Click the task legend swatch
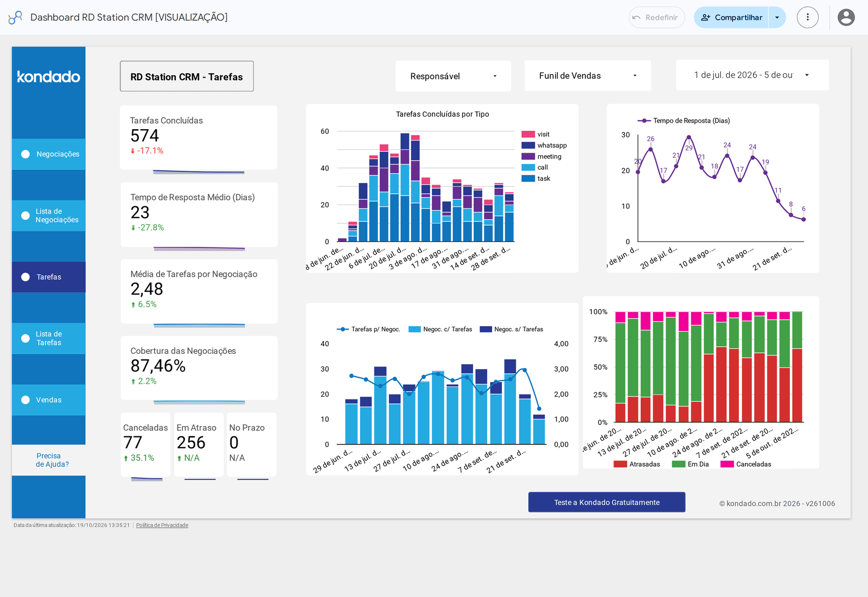This screenshot has width=868, height=597. pyautogui.click(x=528, y=179)
